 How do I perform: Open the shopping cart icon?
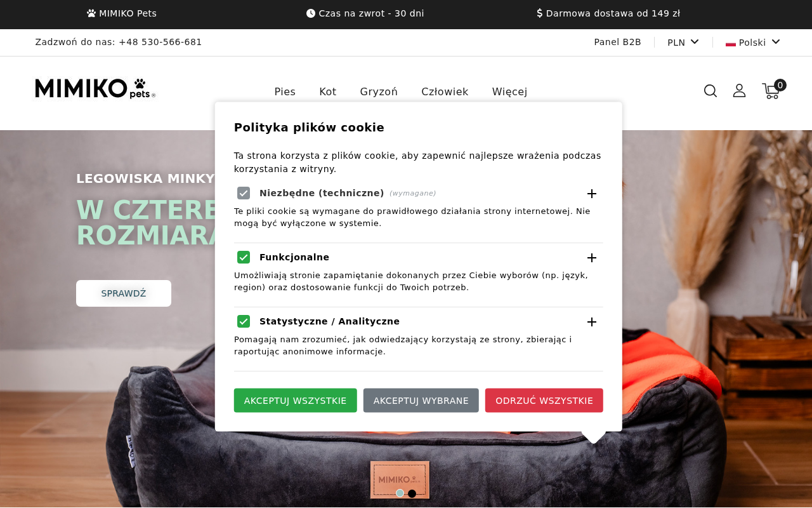coord(771,91)
